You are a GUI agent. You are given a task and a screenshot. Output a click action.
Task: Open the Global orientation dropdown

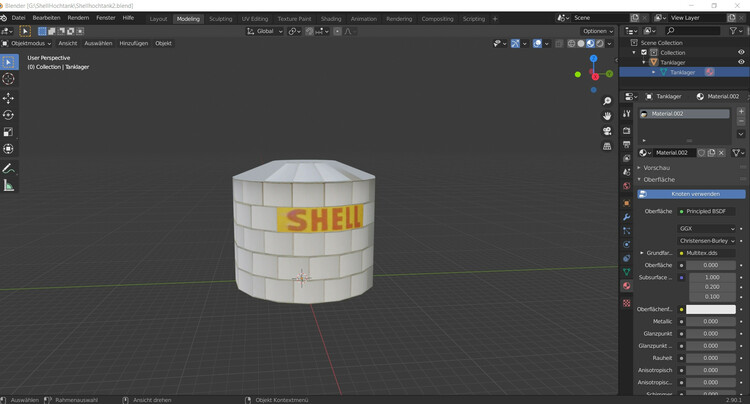click(x=265, y=32)
